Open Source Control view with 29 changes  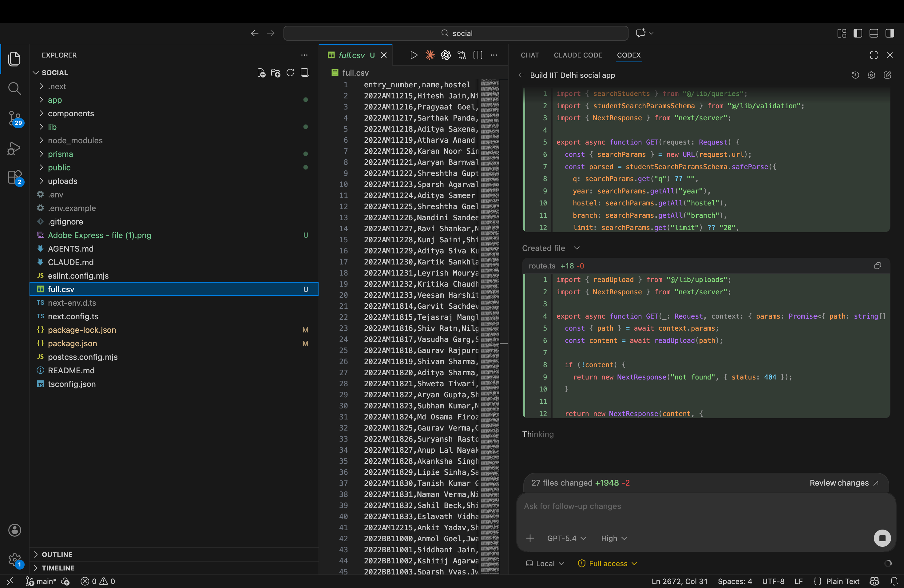[14, 118]
